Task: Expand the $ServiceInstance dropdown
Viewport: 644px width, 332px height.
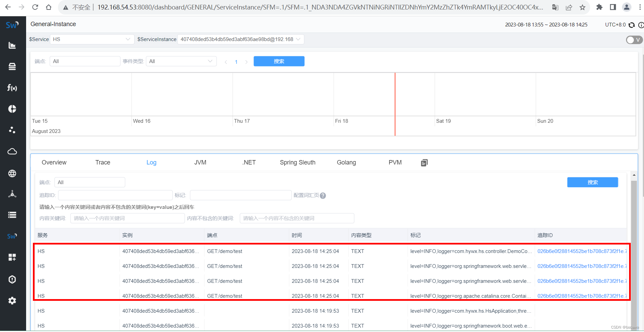Action: tap(241, 39)
